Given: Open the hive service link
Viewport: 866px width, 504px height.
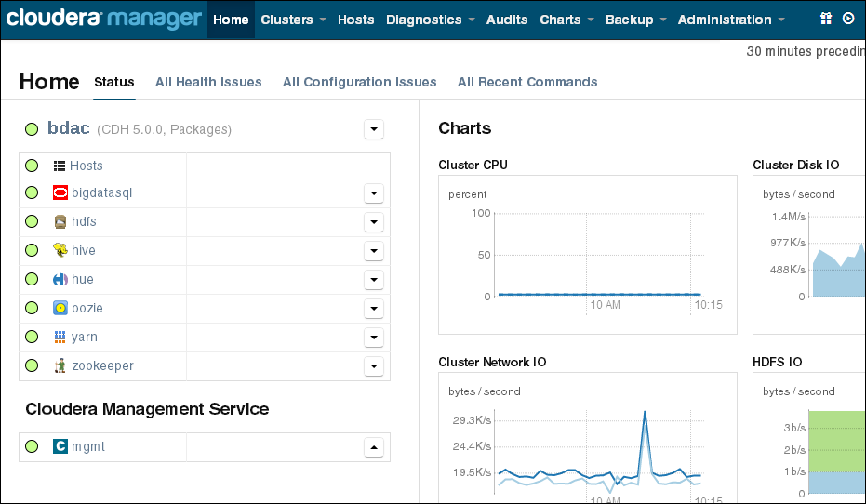Looking at the screenshot, I should point(84,250).
